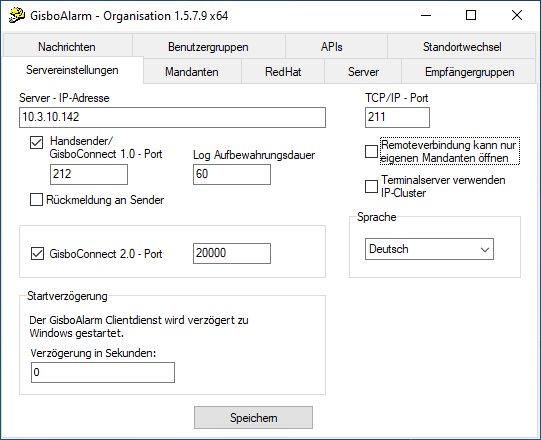Open the Sprache dropdown showing Deutsch
The height and width of the screenshot is (440, 541).
tap(429, 249)
